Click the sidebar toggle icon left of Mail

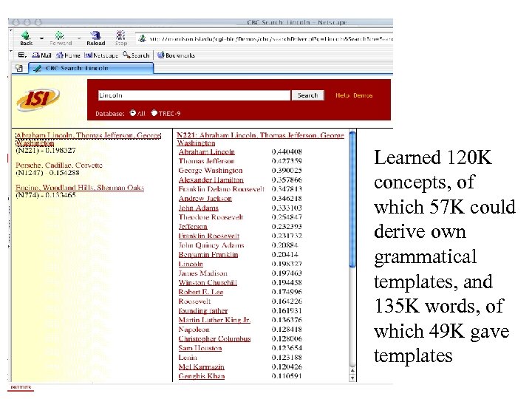tap(22, 55)
